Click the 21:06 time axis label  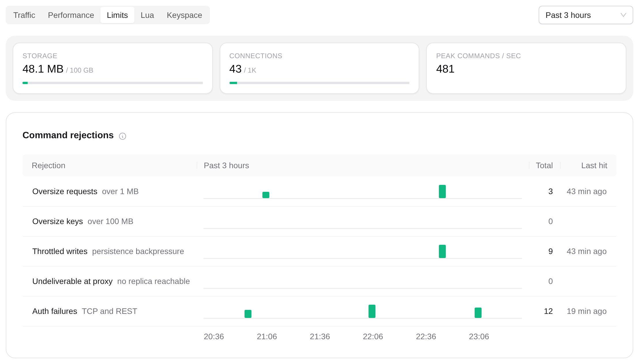pyautogui.click(x=267, y=337)
